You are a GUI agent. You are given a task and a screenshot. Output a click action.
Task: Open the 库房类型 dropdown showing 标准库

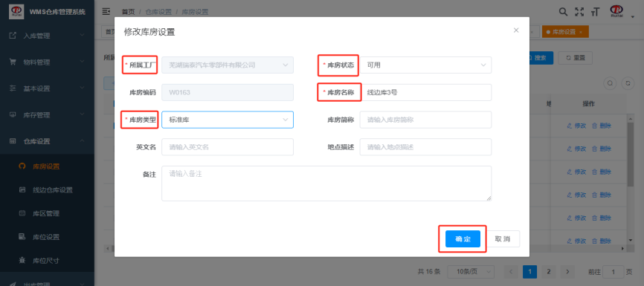point(228,120)
